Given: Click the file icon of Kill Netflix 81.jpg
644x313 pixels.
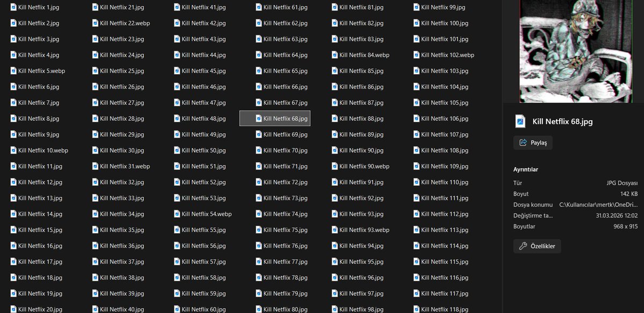Looking at the screenshot, I should click(335, 8).
